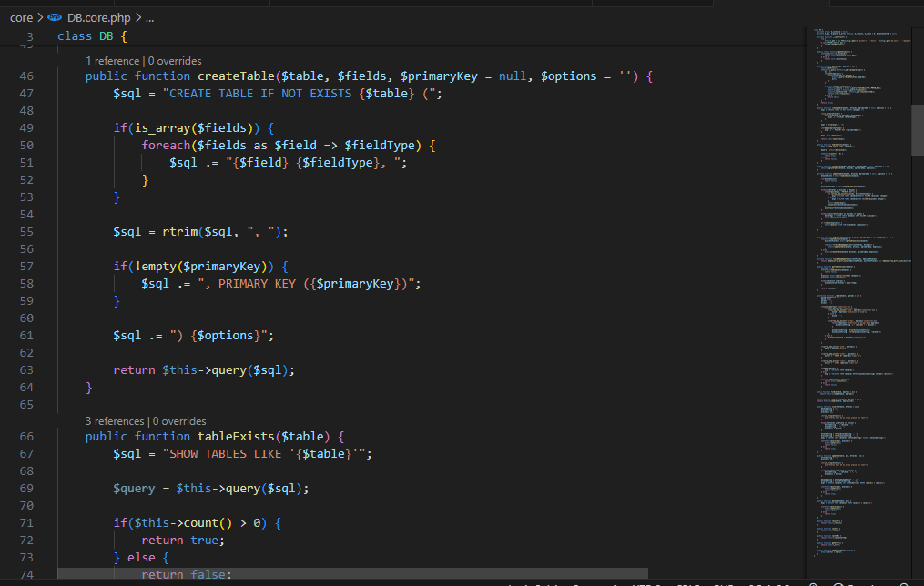
Task: Open "3 references" above tableExists
Action: [114, 420]
